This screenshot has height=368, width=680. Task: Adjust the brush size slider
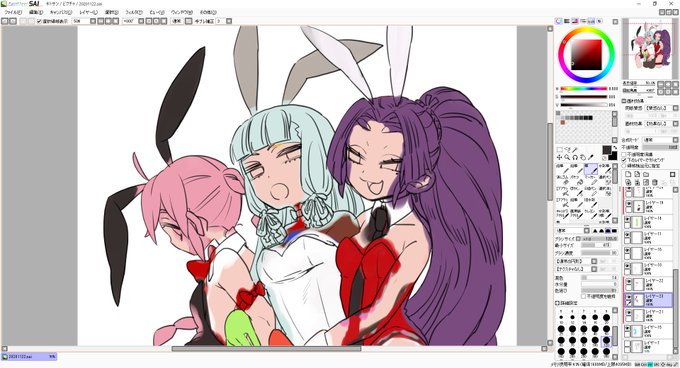coord(599,238)
